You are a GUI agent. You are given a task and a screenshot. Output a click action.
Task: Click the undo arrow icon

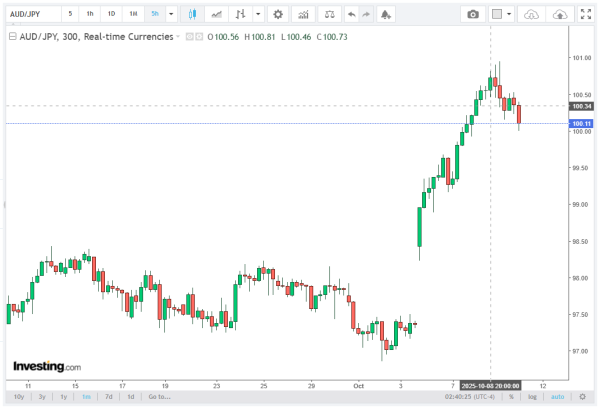(x=350, y=15)
